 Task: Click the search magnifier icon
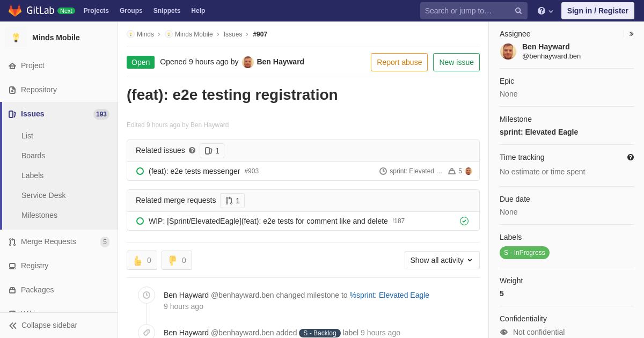coord(518,11)
